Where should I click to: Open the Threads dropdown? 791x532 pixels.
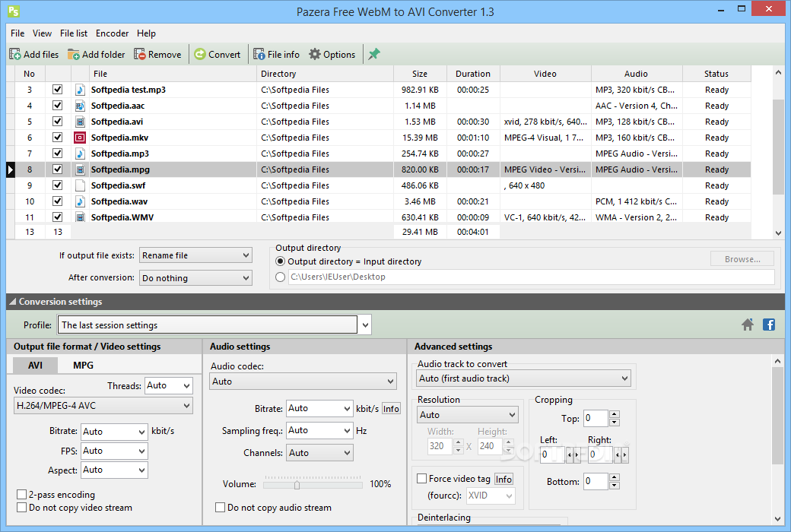tap(169, 386)
